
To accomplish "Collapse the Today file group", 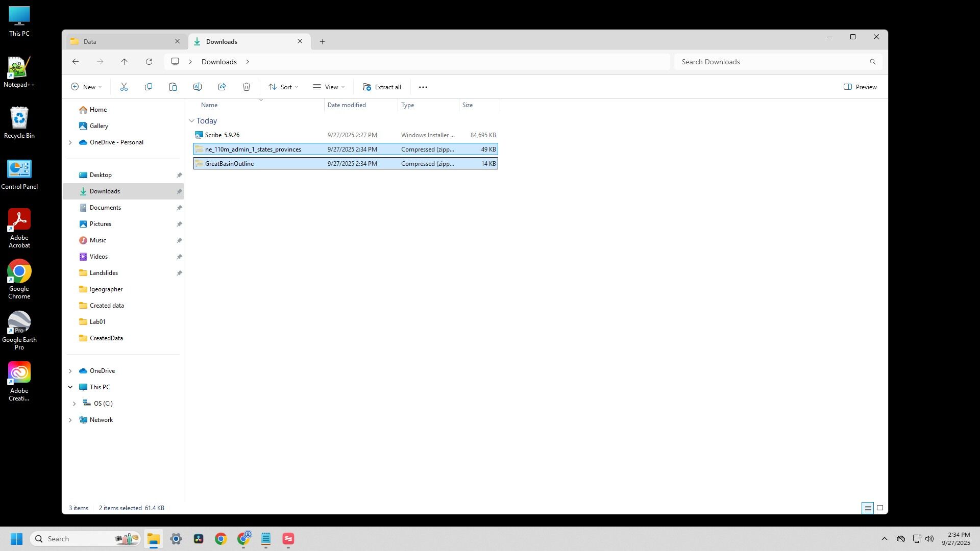I will pyautogui.click(x=192, y=121).
